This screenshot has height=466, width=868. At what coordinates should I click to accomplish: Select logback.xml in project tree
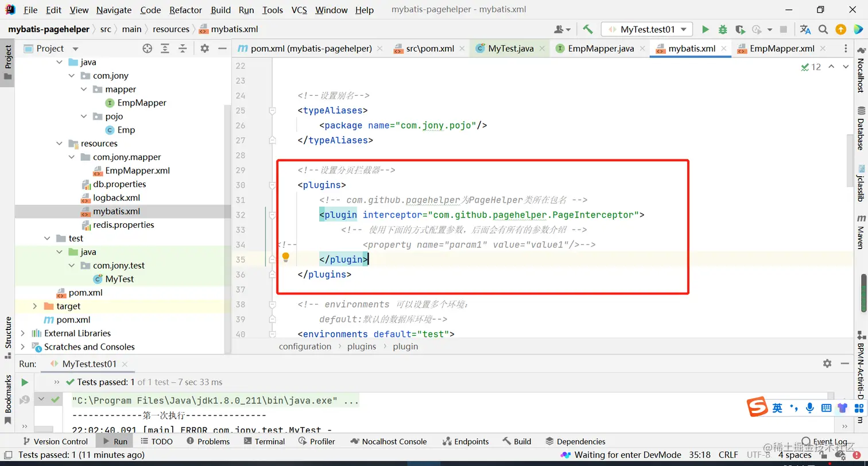click(117, 198)
